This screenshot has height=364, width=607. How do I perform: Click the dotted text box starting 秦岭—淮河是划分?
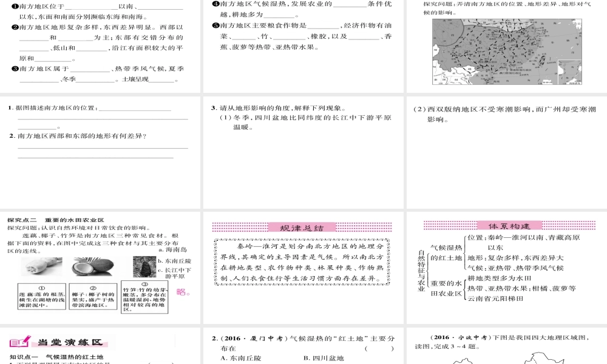[302, 262]
